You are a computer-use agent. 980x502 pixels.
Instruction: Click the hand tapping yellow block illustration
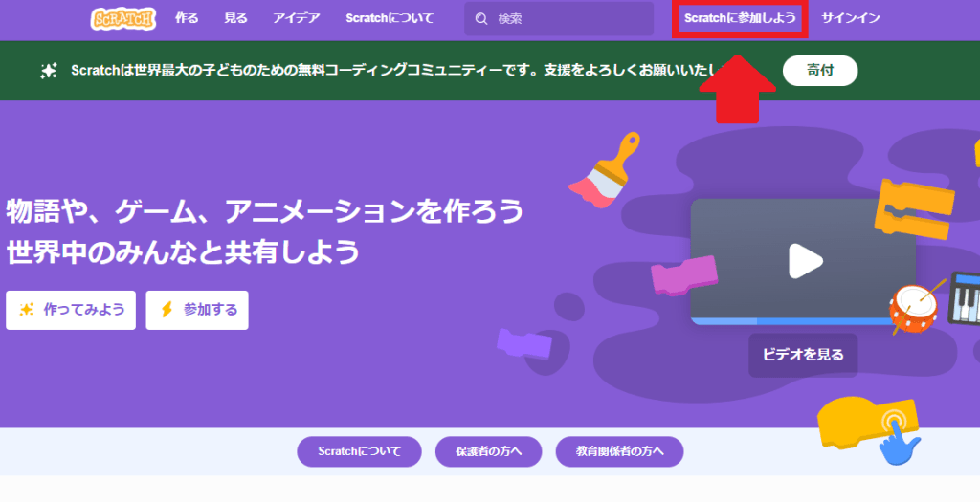[x=870, y=431]
